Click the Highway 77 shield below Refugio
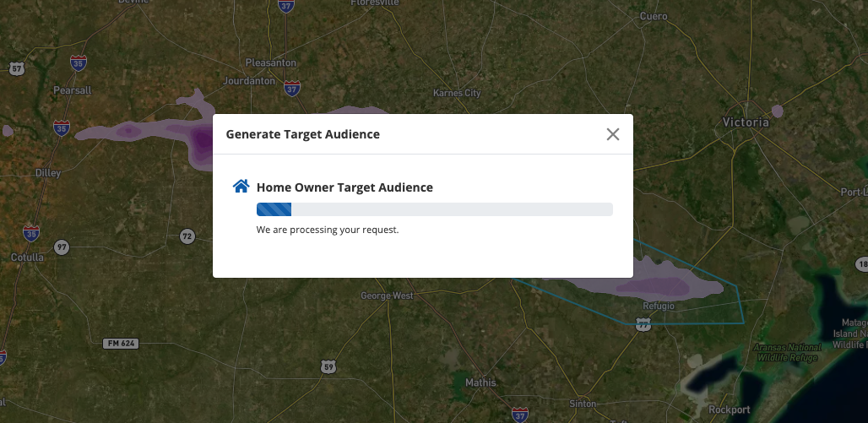The image size is (868, 423). 643,323
